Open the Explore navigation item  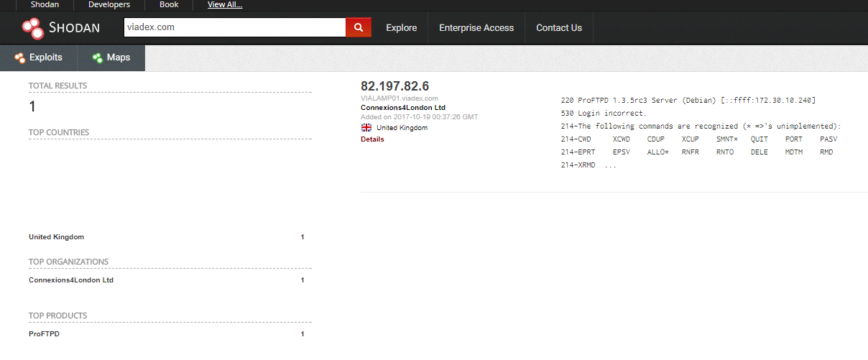[402, 28]
